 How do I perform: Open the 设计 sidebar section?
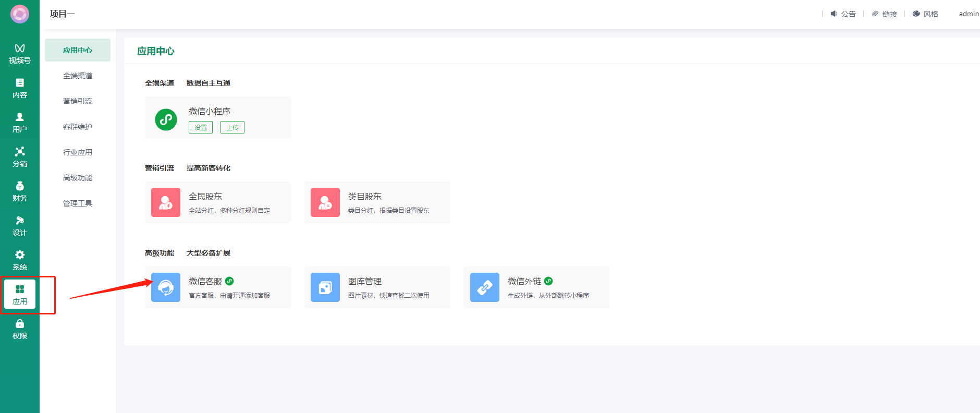tap(20, 226)
